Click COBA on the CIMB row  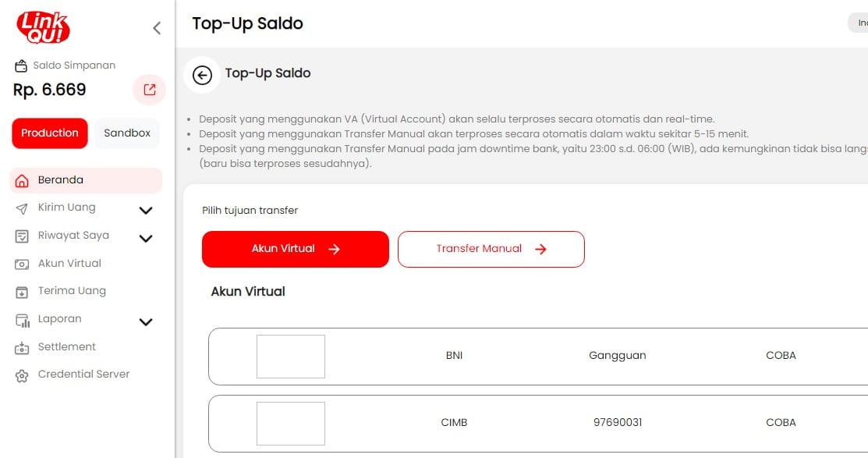click(x=781, y=422)
